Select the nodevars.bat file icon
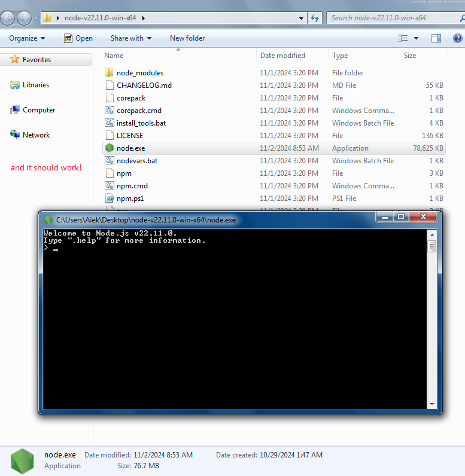Image resolution: width=465 pixels, height=476 pixels. pyautogui.click(x=110, y=161)
